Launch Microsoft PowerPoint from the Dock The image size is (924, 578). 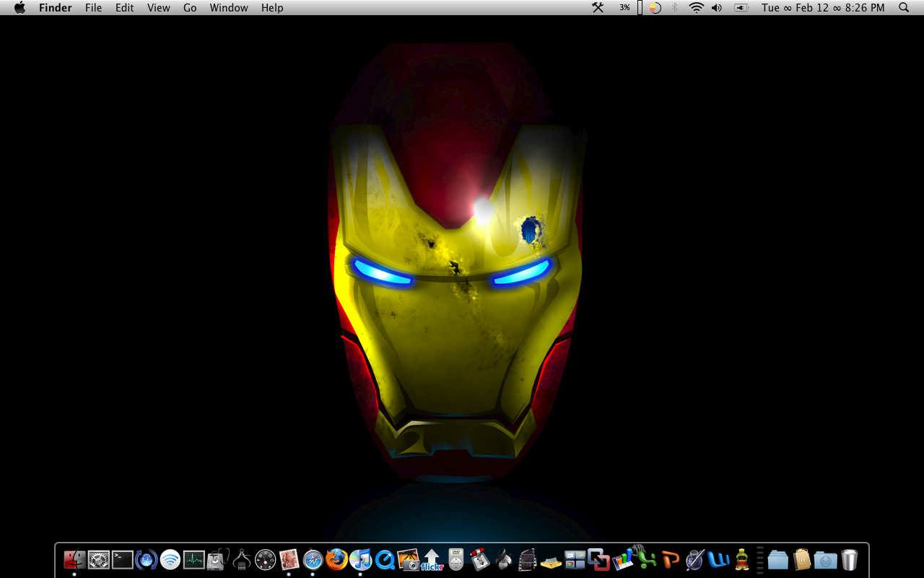click(x=671, y=559)
